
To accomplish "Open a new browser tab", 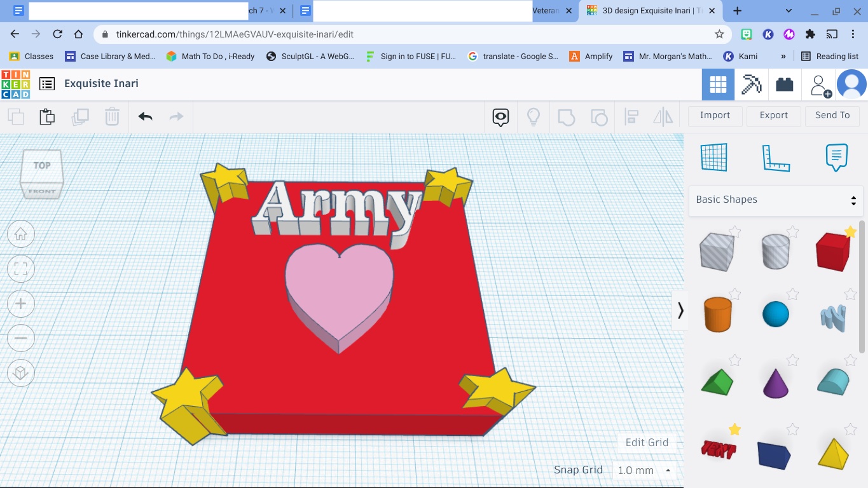I will pyautogui.click(x=738, y=11).
